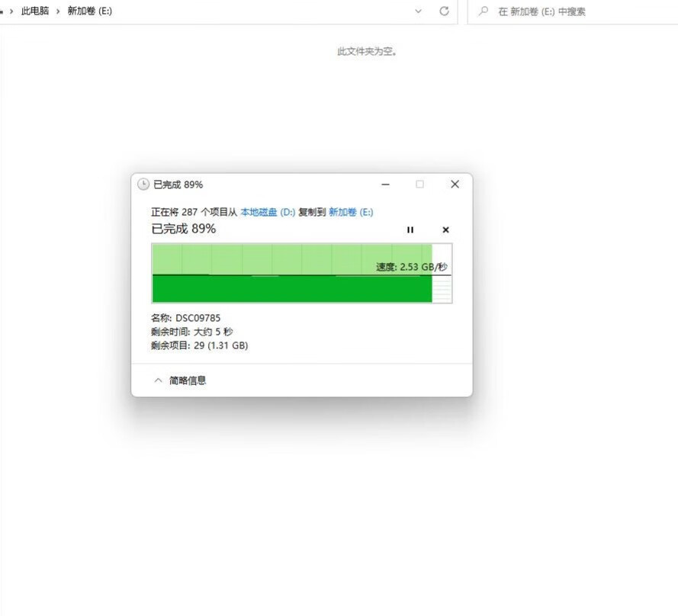
Task: Open the 本地磁盘 (D:) source link
Action: click(x=268, y=212)
